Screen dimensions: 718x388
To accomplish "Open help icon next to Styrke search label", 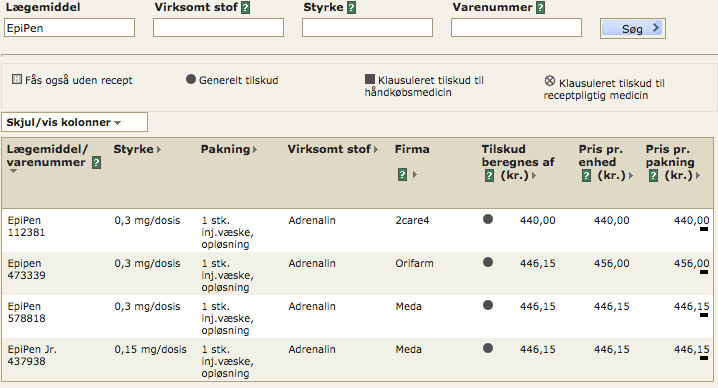I will 351,8.
